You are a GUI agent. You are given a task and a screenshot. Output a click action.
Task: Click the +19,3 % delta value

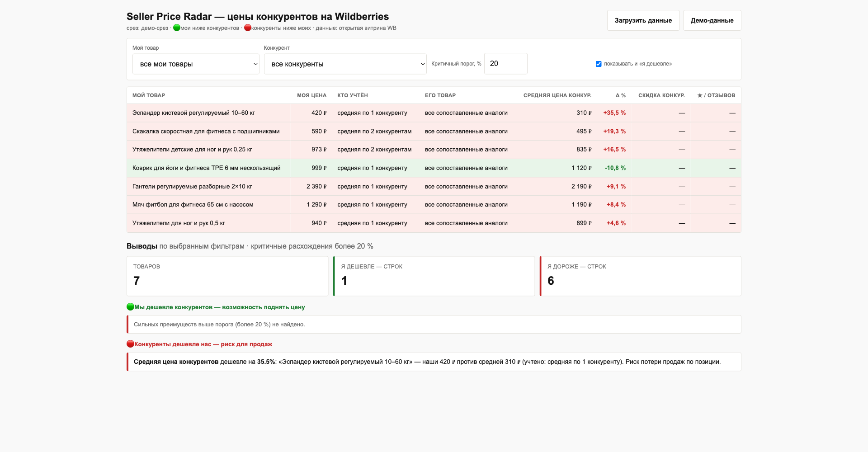tap(614, 132)
